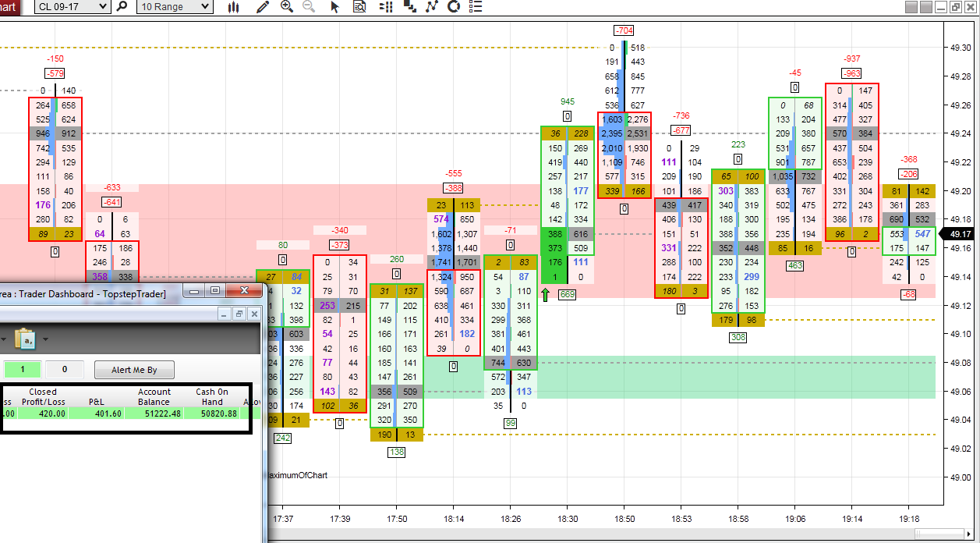Click the Closed Profit/Loss column header
The height and width of the screenshot is (543, 980).
tap(43, 396)
